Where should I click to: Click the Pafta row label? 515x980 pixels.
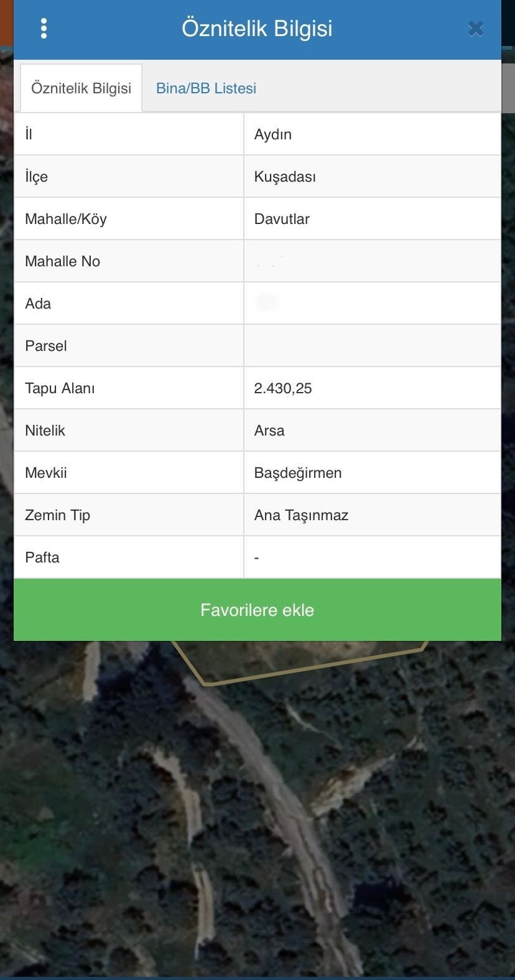point(42,558)
